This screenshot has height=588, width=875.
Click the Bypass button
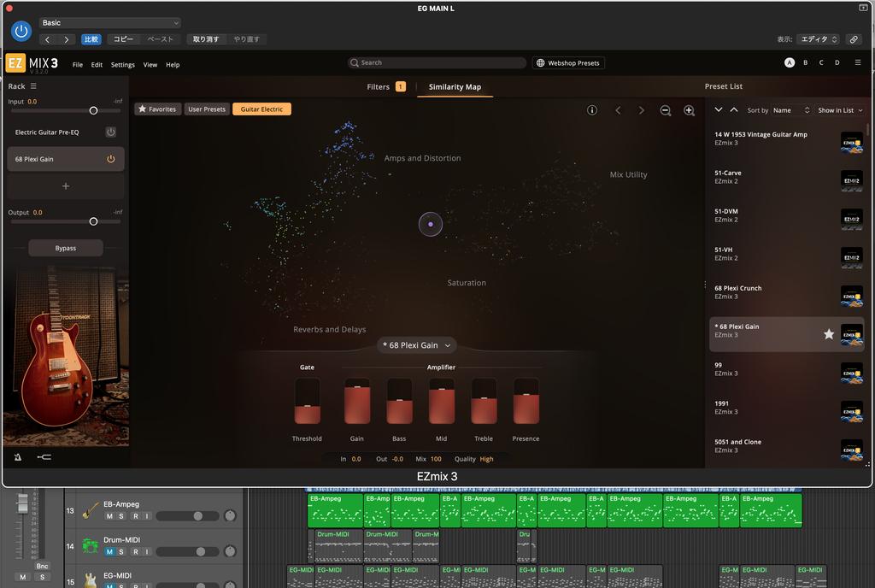pos(66,248)
